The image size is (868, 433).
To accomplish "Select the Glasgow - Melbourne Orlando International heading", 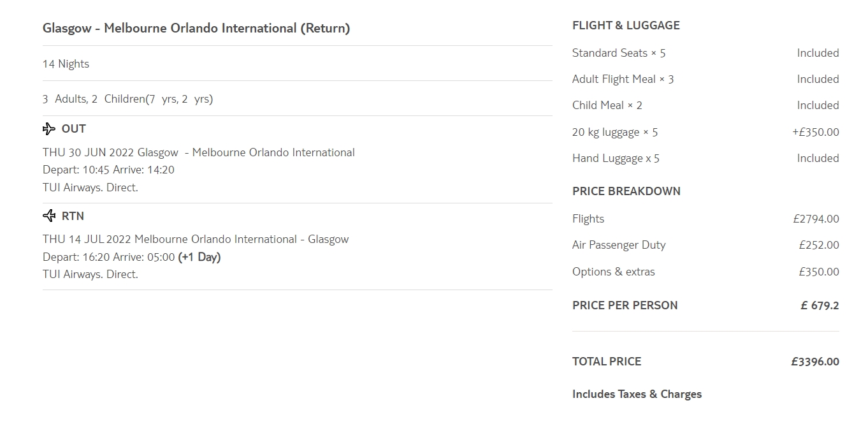I will 196,28.
